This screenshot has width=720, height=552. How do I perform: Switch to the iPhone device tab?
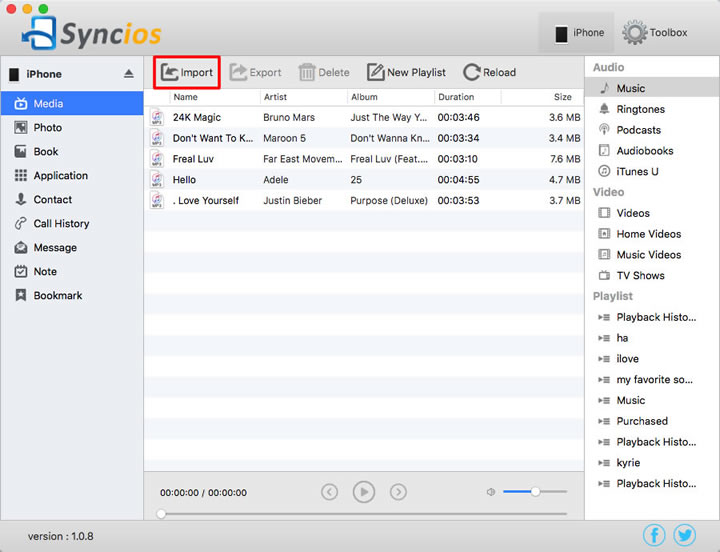[x=577, y=33]
